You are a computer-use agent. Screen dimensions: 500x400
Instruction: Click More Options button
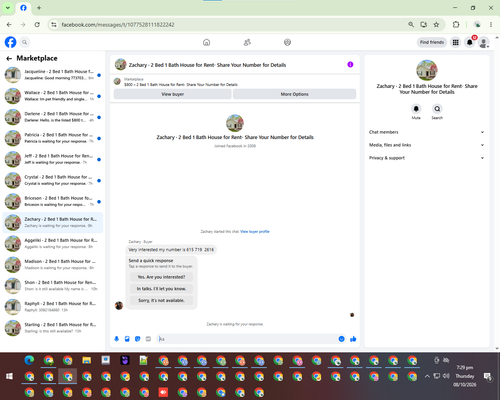[294, 94]
